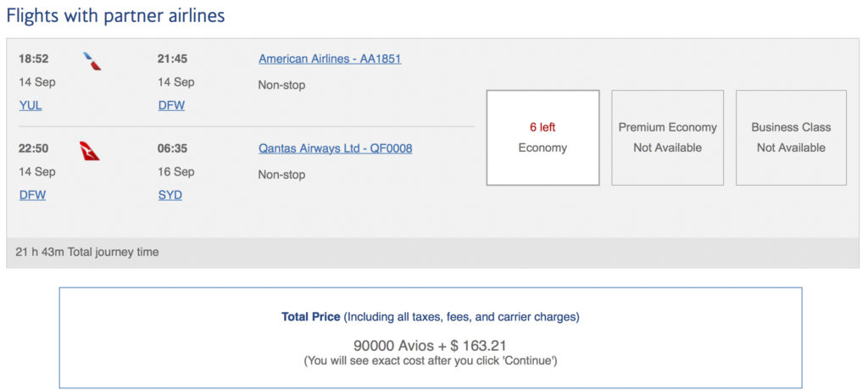
Task: Open the DFW arrival link under 21:45
Action: point(171,105)
